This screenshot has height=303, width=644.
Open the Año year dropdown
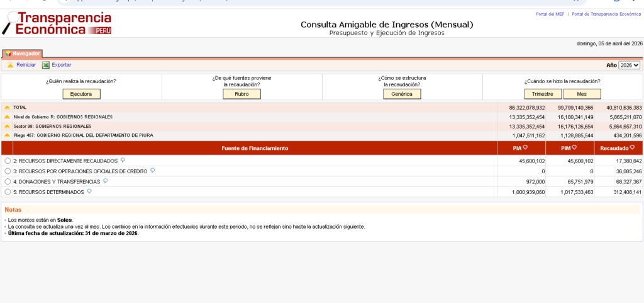pyautogui.click(x=629, y=65)
